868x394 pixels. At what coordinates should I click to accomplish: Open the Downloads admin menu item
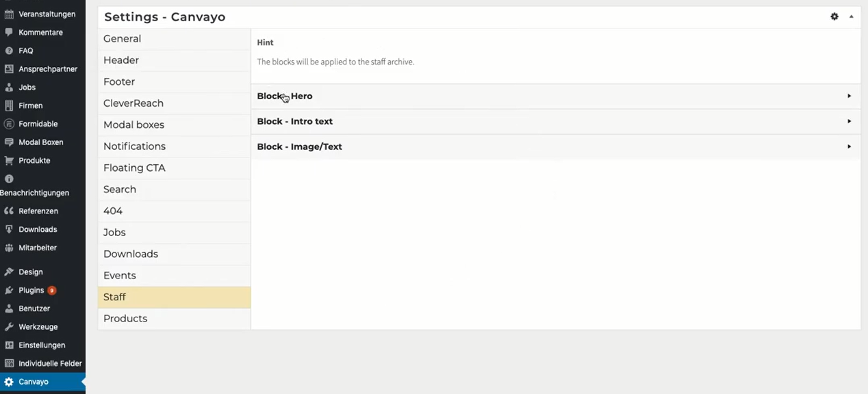click(38, 230)
